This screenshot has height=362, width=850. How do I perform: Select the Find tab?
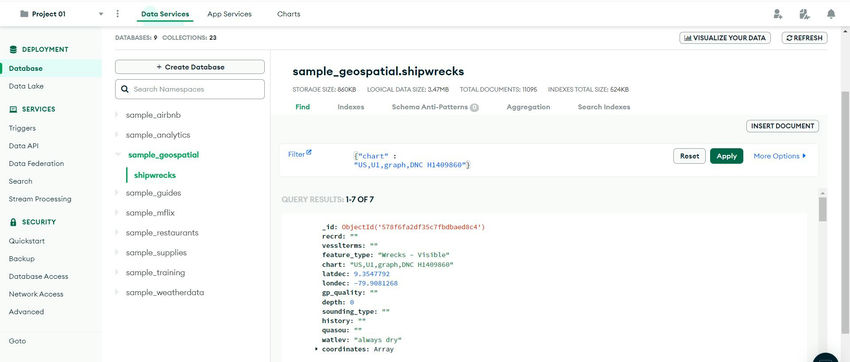(302, 107)
